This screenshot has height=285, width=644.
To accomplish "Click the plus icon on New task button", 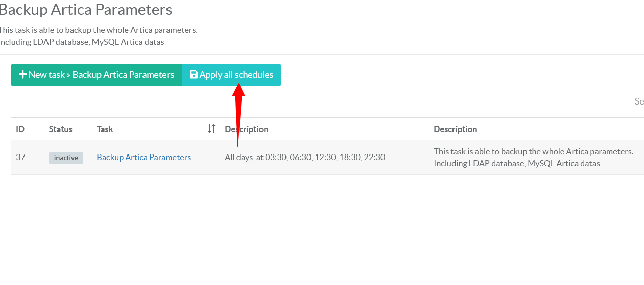I will (22, 75).
